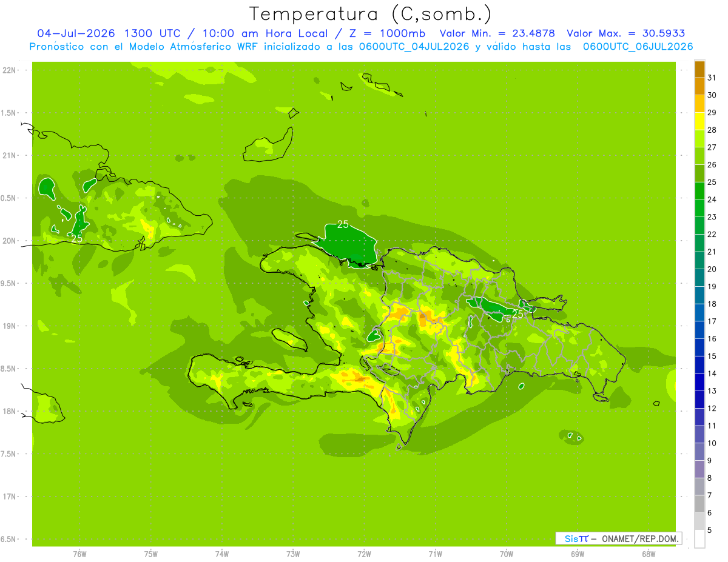This screenshot has height=562, width=728.
Task: Click the '71W' longitude axis label
Action: click(435, 554)
